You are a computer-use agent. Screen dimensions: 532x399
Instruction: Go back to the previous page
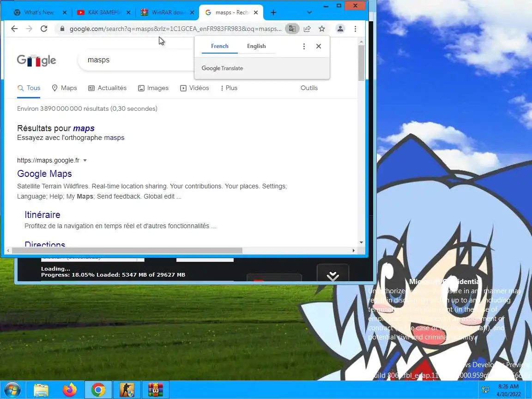coord(14,29)
